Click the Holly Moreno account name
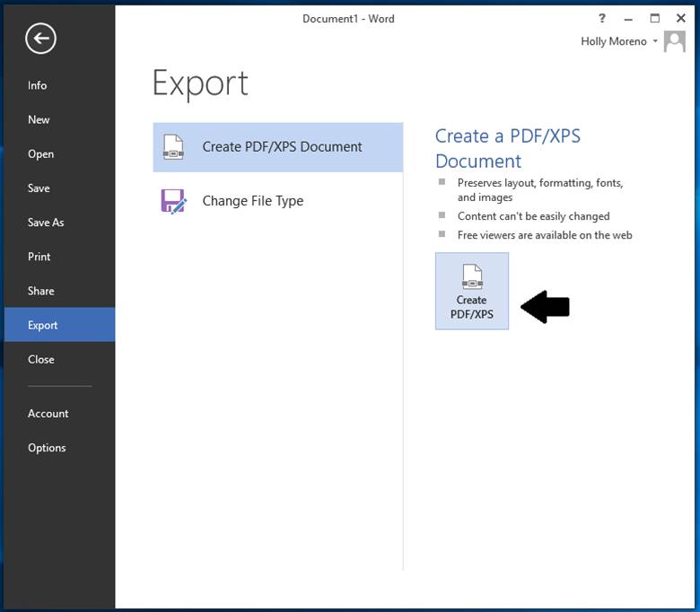The height and width of the screenshot is (612, 700). pyautogui.click(x=613, y=41)
